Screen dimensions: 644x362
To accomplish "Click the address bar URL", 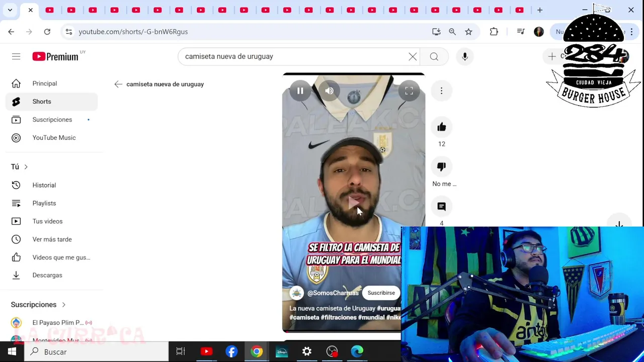I will click(x=133, y=32).
